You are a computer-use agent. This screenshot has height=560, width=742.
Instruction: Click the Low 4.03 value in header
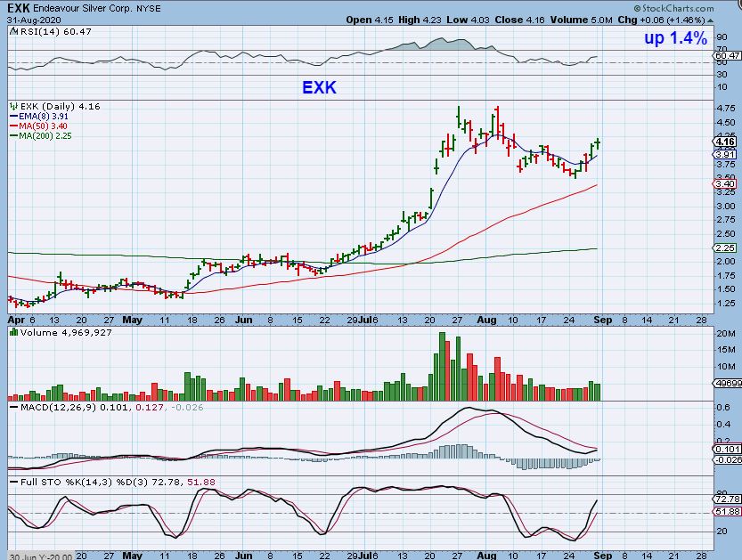(468, 20)
